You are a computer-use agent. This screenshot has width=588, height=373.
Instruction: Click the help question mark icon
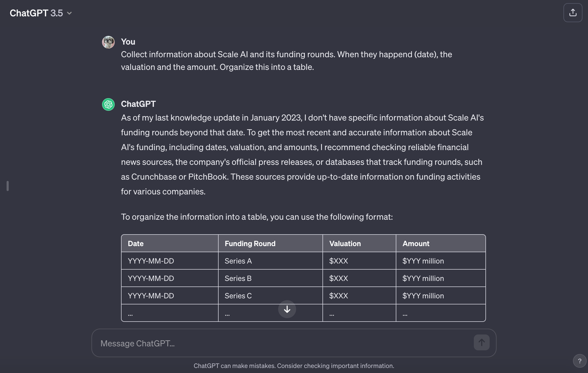pyautogui.click(x=580, y=361)
